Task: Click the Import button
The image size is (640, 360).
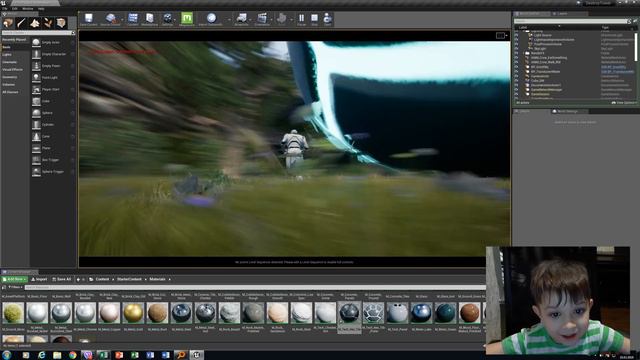Action: click(x=39, y=279)
